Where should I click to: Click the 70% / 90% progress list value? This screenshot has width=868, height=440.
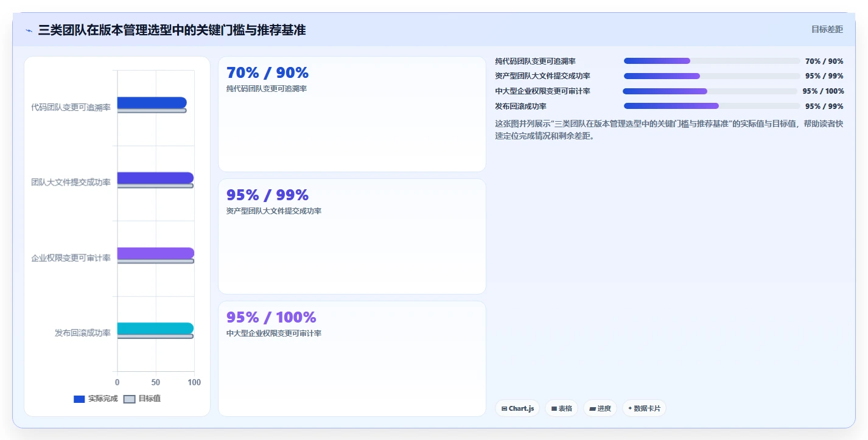pyautogui.click(x=824, y=61)
